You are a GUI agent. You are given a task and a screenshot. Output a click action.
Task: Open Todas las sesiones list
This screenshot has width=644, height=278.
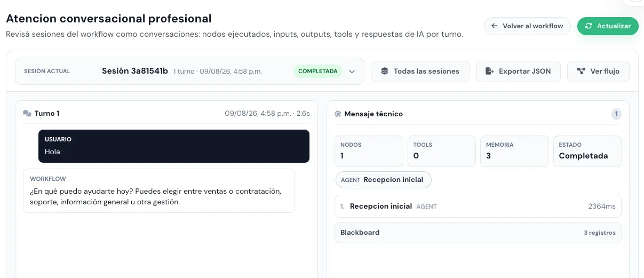click(420, 71)
